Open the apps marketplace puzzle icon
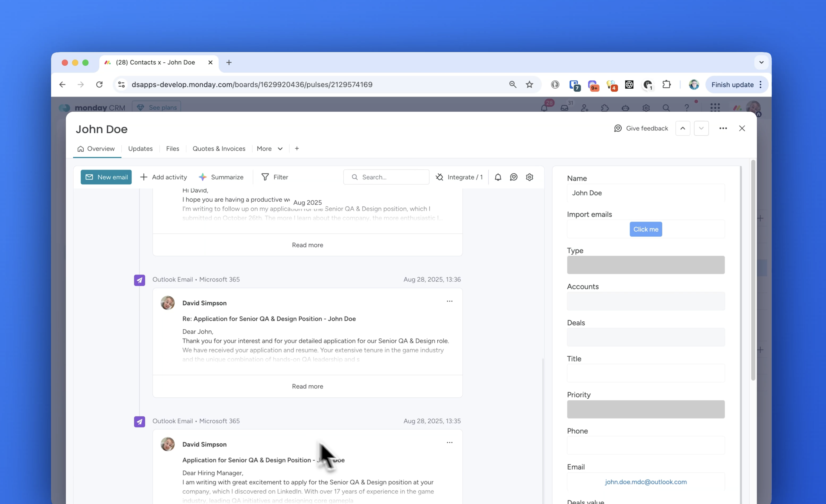 click(605, 108)
